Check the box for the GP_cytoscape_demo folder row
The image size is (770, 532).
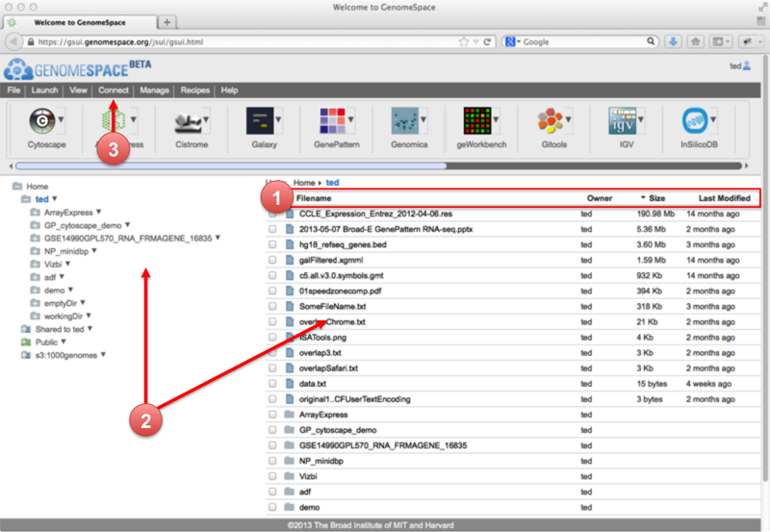tap(272, 430)
